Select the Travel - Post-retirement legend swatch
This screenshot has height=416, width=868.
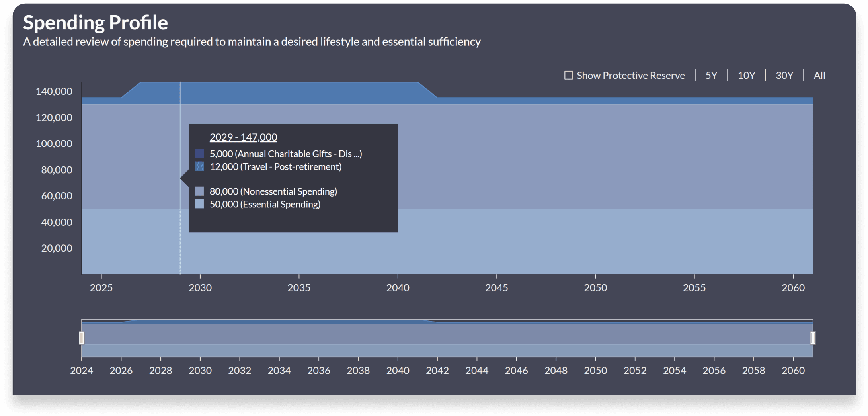199,166
